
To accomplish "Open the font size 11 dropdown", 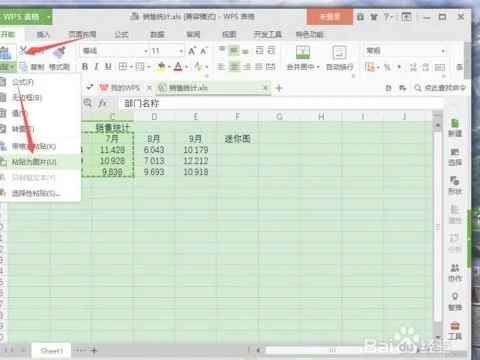I will [181, 51].
